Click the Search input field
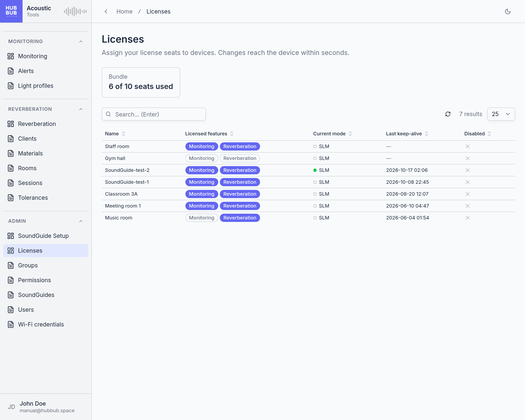The width and height of the screenshot is (525, 420). click(154, 114)
